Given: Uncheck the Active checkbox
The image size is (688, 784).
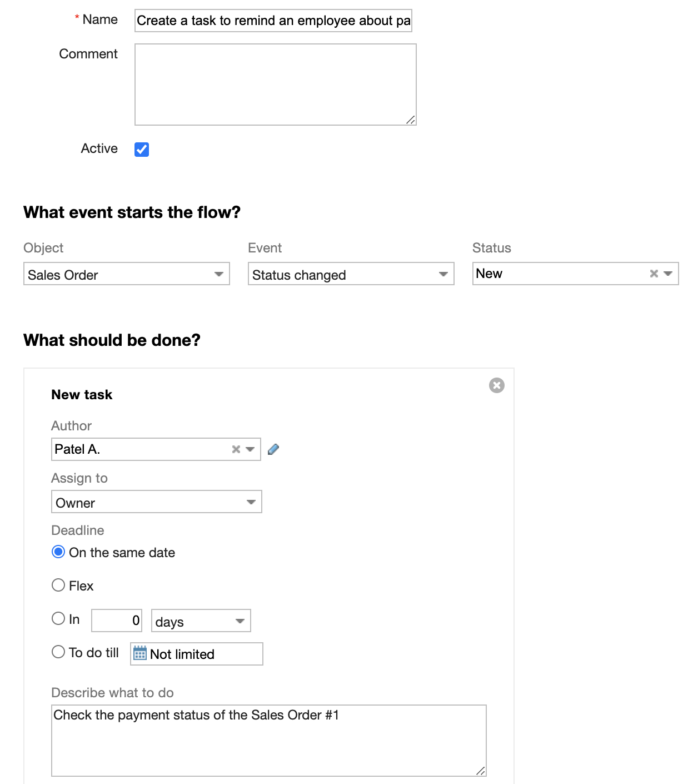Looking at the screenshot, I should 142,149.
